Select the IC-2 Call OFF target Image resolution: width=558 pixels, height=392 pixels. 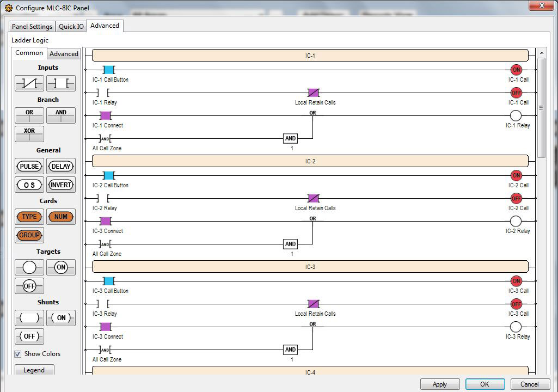pyautogui.click(x=516, y=198)
